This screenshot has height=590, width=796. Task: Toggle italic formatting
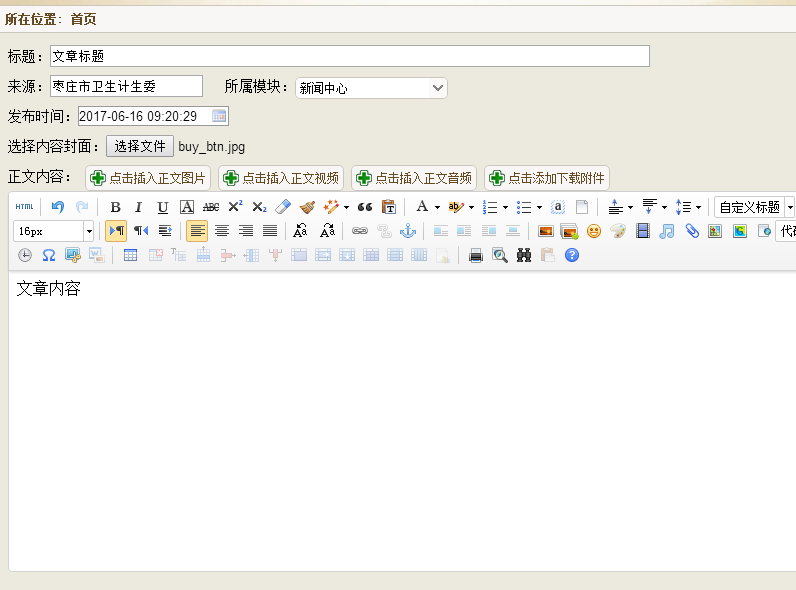[138, 207]
